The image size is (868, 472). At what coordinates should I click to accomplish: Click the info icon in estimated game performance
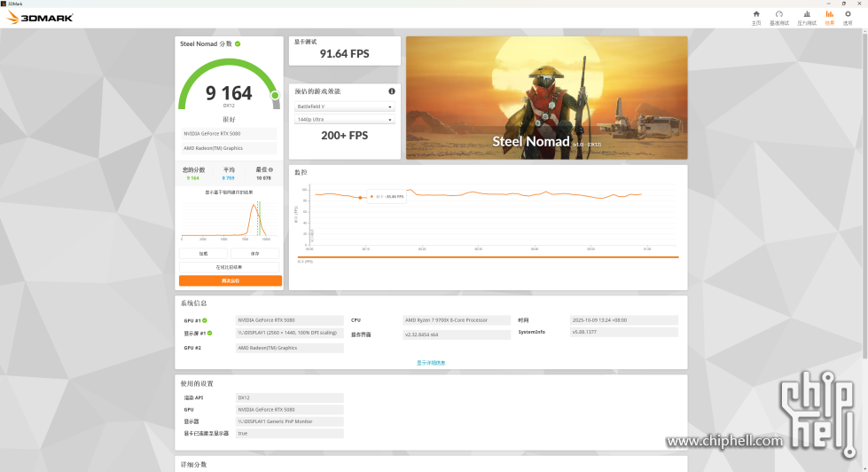392,91
